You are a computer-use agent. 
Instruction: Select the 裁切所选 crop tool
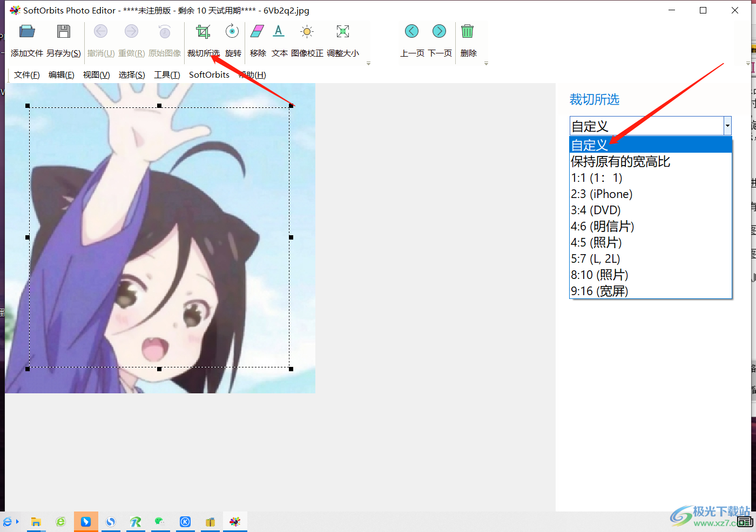pos(203,40)
